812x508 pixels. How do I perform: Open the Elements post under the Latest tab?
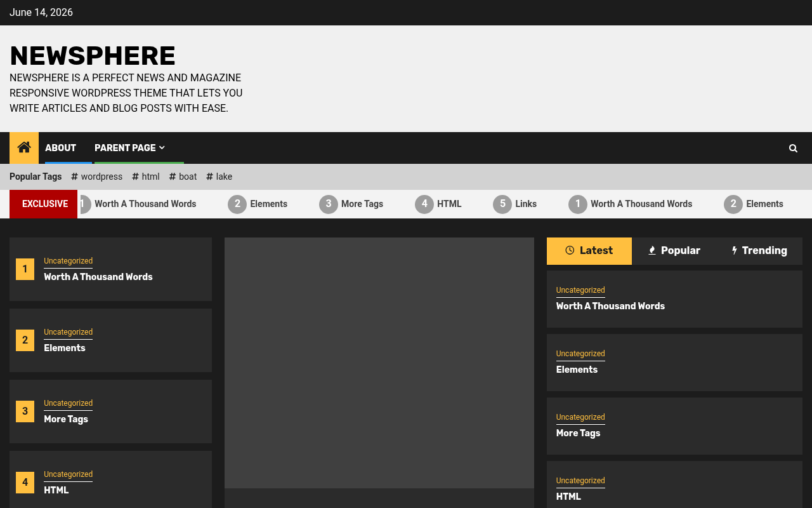pos(577,370)
